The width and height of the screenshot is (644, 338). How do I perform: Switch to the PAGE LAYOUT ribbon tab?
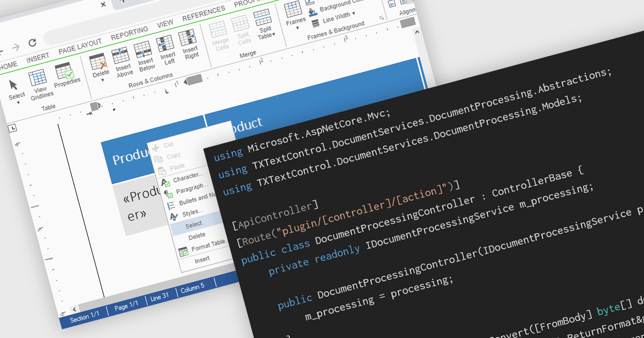click(x=80, y=46)
